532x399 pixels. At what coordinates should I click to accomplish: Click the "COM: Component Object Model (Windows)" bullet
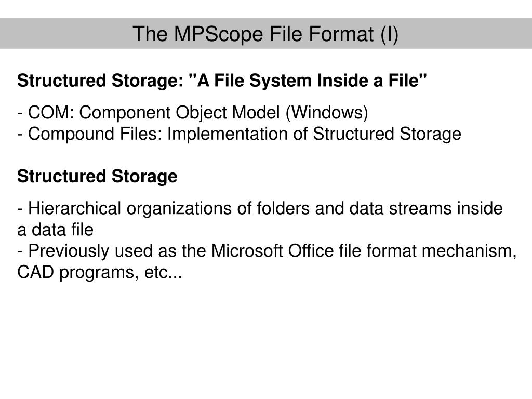(193, 113)
